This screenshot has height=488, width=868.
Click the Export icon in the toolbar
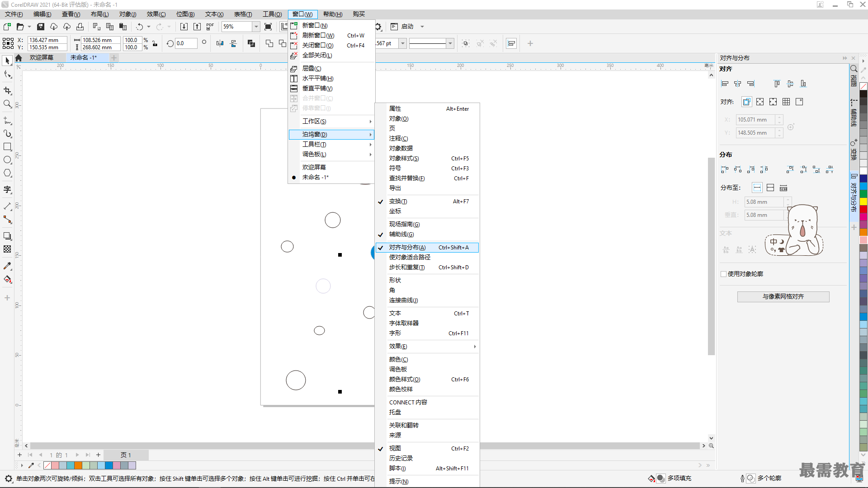(x=197, y=27)
